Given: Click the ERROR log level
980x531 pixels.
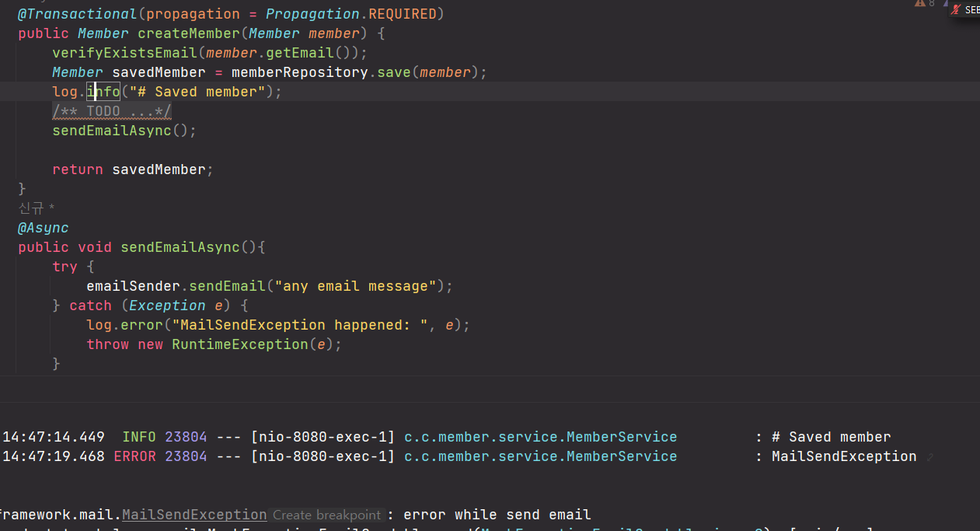Looking at the screenshot, I should click(134, 456).
